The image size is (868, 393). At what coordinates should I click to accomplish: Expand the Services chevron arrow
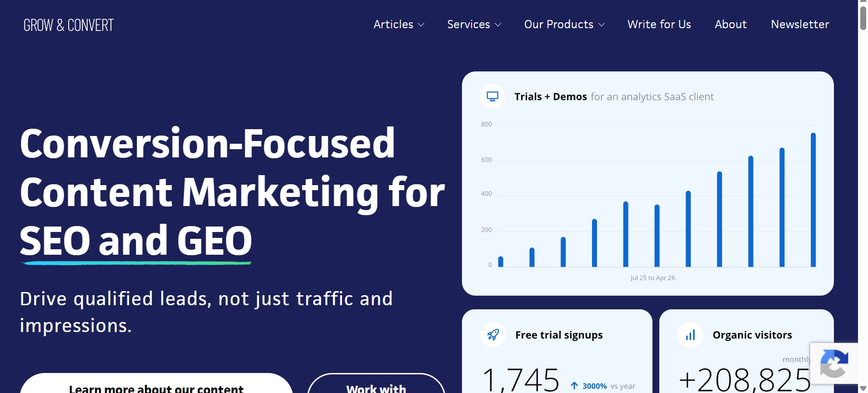[498, 25]
